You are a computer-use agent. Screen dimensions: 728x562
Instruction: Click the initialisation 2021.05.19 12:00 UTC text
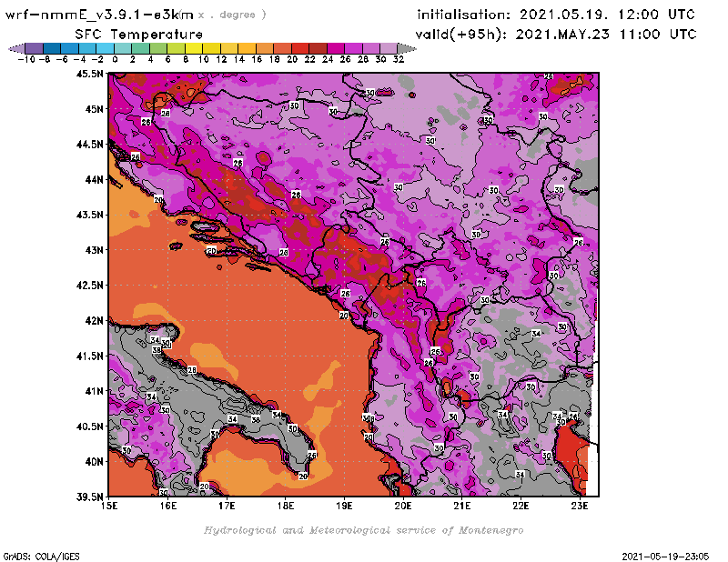(556, 15)
